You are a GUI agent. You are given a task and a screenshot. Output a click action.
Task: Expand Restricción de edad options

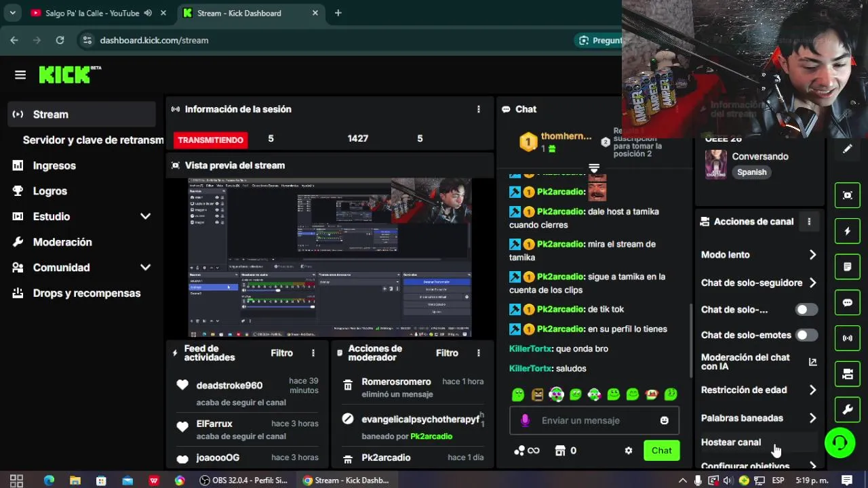click(812, 390)
